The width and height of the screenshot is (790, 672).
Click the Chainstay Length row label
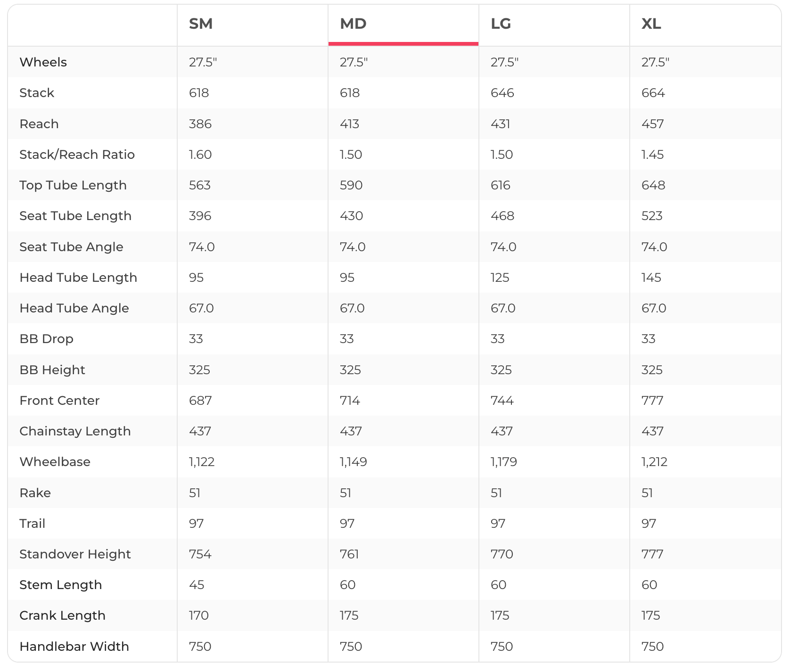tap(75, 431)
